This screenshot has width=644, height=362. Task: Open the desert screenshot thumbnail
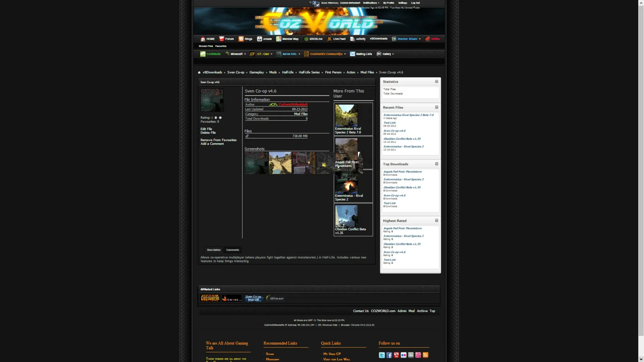[280, 163]
